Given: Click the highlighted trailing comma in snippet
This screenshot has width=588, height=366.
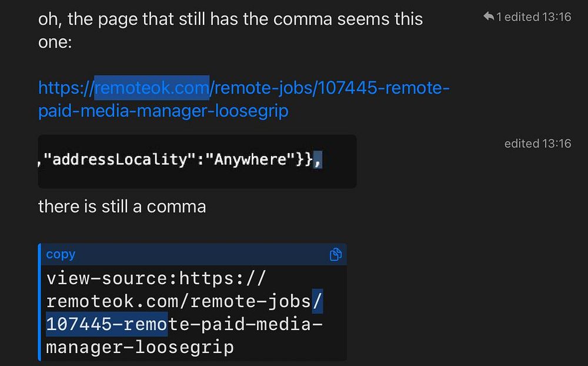Looking at the screenshot, I should 318,160.
